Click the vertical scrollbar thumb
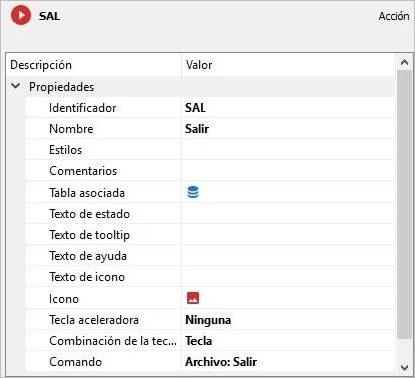Viewport: 415px width, 378px height. 405,205
